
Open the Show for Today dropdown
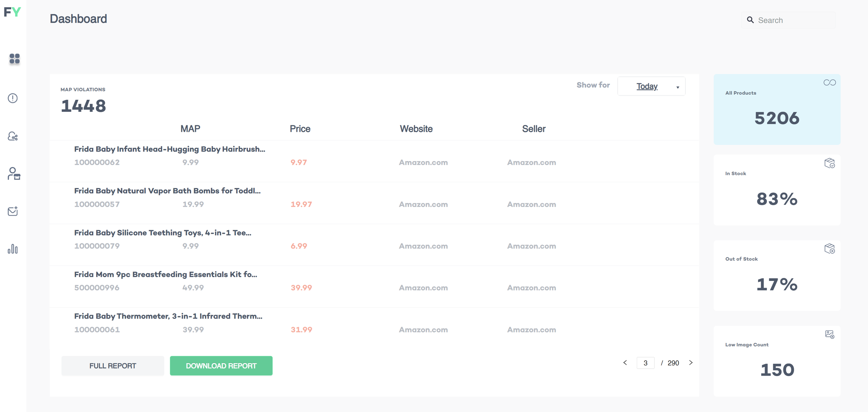[x=651, y=86]
